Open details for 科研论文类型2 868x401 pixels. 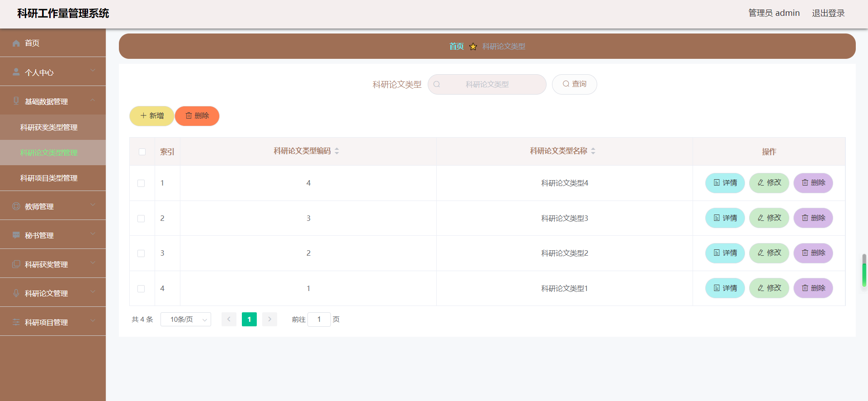725,253
